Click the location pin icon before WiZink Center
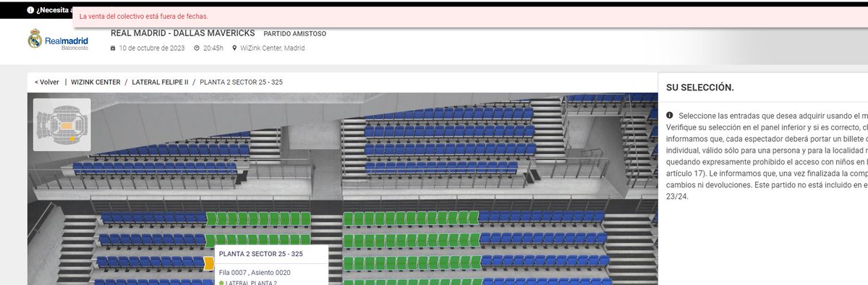The height and width of the screenshot is (285, 868). (234, 48)
